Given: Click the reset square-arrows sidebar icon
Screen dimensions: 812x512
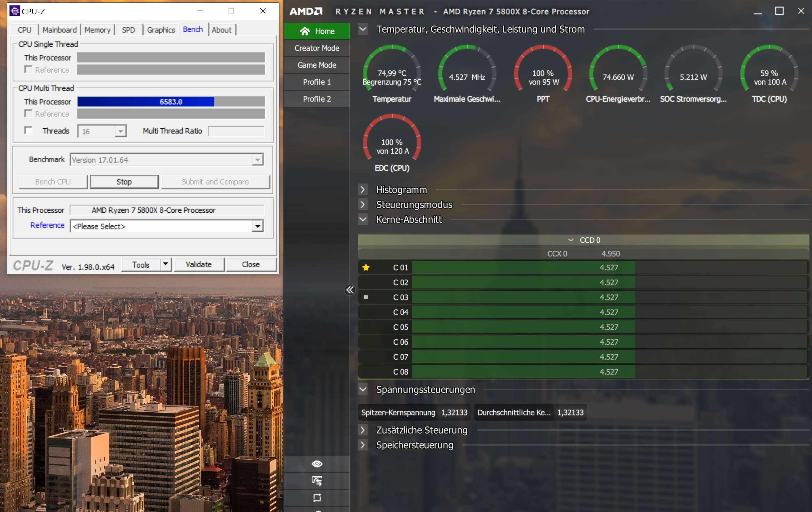Looking at the screenshot, I should 317,497.
